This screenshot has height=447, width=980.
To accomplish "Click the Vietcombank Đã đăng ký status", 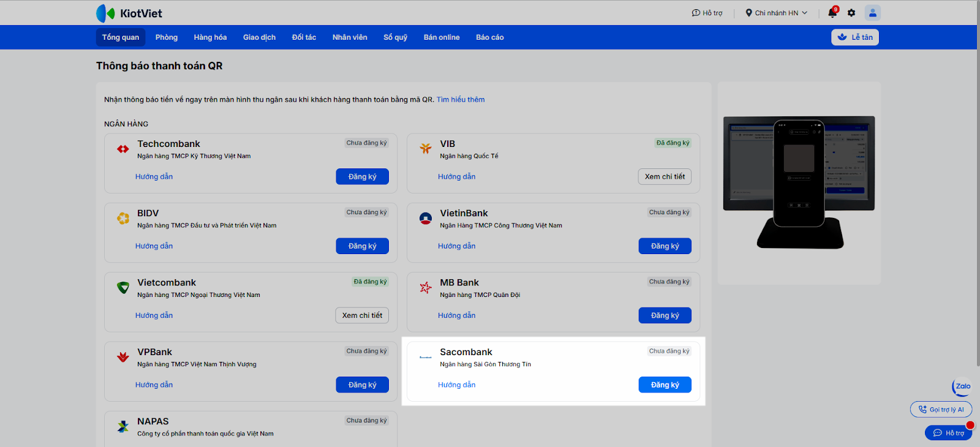I will pyautogui.click(x=371, y=282).
